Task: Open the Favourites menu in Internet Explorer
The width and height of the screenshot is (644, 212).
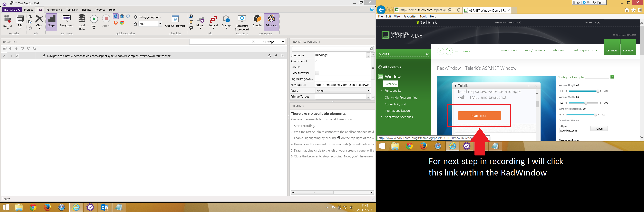Action: click(x=410, y=16)
